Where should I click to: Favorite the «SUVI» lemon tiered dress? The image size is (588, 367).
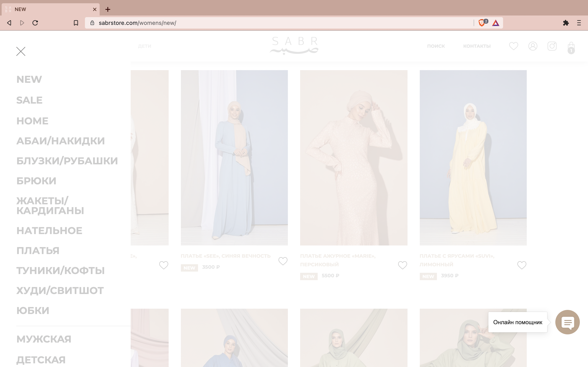tap(522, 265)
